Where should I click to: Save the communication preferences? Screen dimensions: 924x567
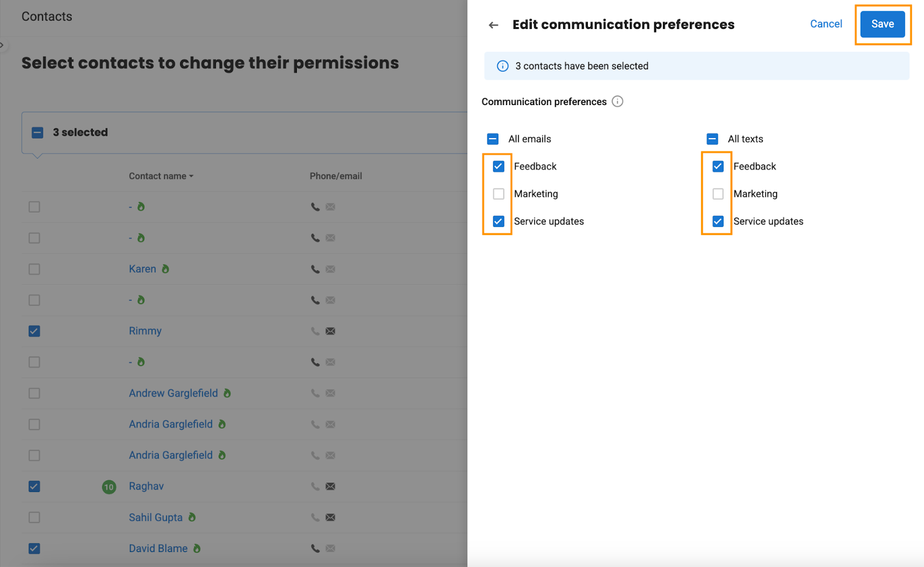882,24
